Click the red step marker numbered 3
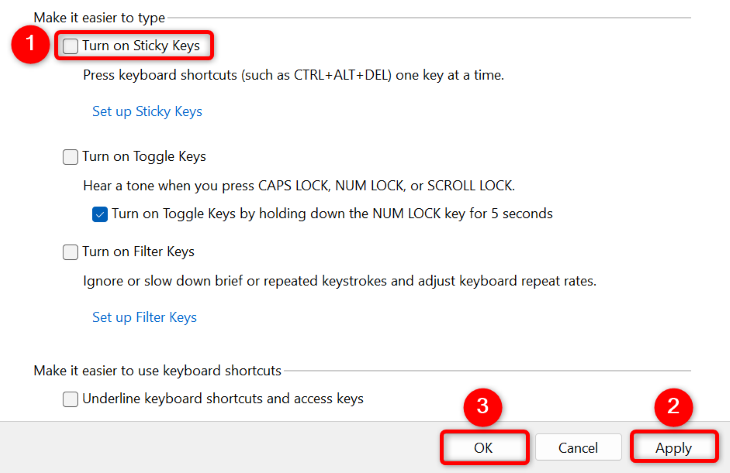The image size is (730, 473). pyautogui.click(x=483, y=407)
